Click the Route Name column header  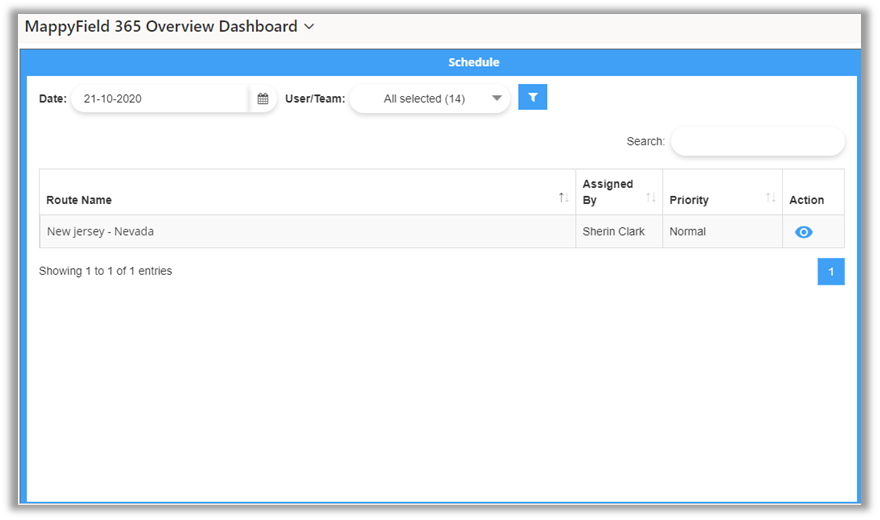coord(80,200)
